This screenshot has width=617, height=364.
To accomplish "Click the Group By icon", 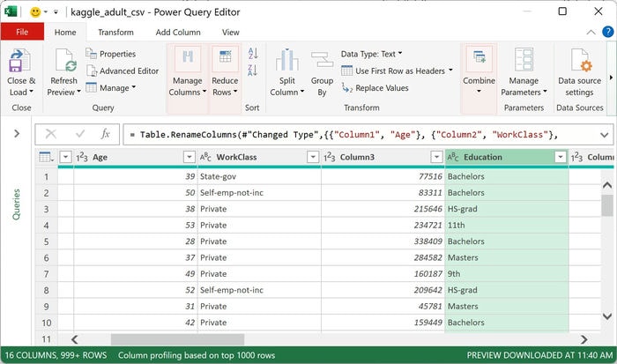I will pos(322,60).
